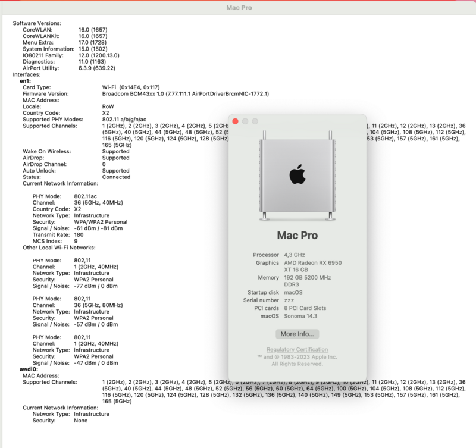
Task: Click the MCS Index label
Action: pos(47,241)
